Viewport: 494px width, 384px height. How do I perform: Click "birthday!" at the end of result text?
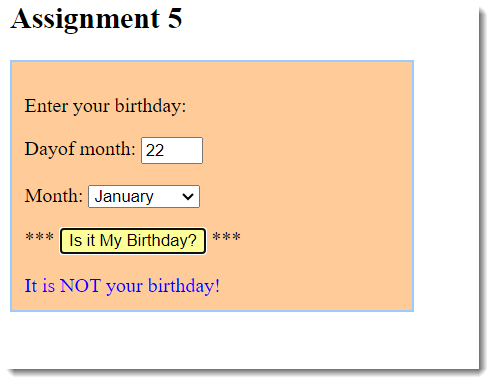pos(184,286)
